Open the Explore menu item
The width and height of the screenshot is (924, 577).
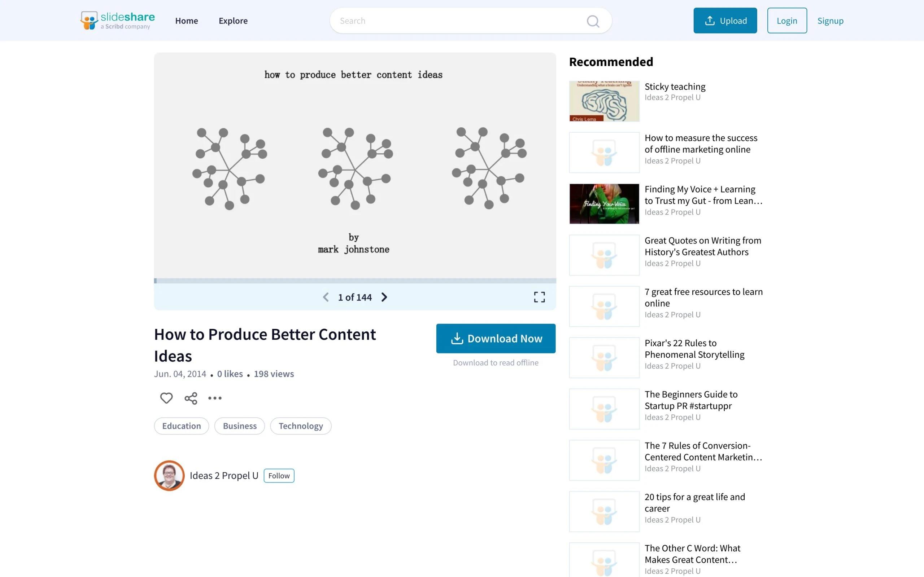coord(233,21)
